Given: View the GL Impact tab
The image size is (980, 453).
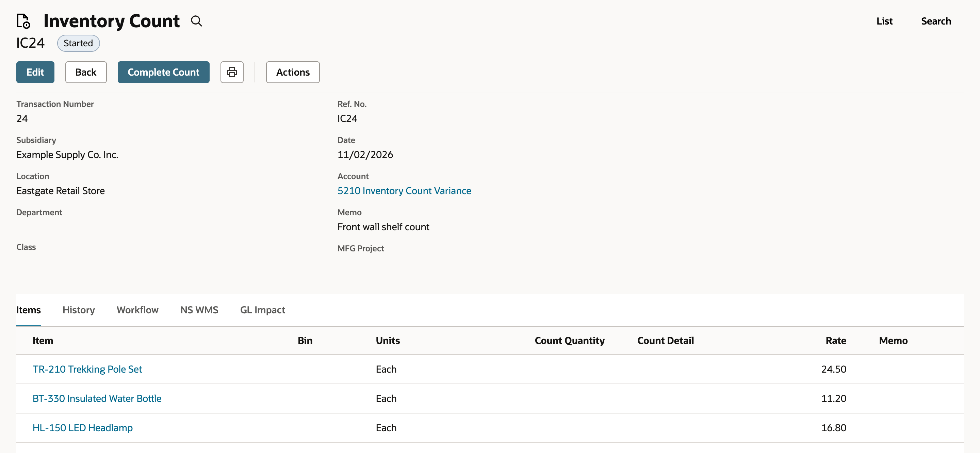Looking at the screenshot, I should tap(262, 310).
